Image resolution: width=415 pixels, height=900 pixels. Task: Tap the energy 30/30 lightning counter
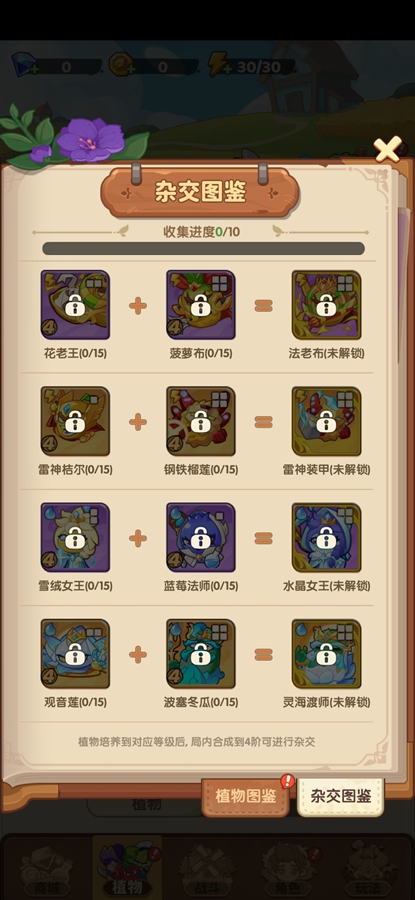(251, 67)
